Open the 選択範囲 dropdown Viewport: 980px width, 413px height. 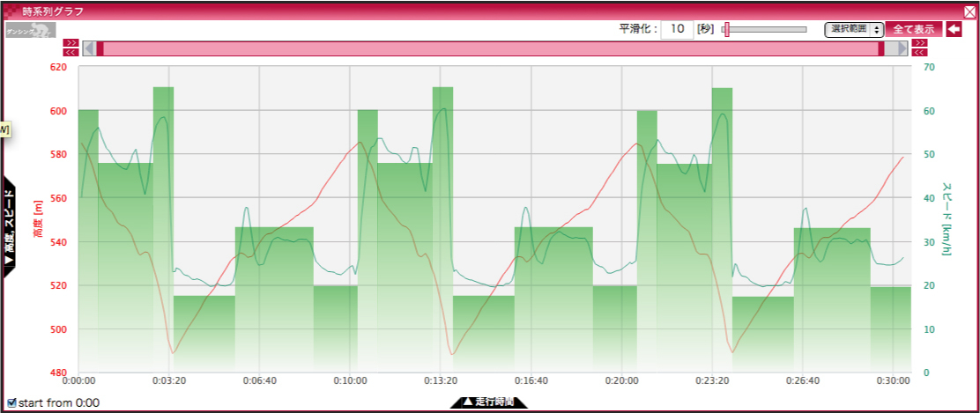pyautogui.click(x=854, y=29)
